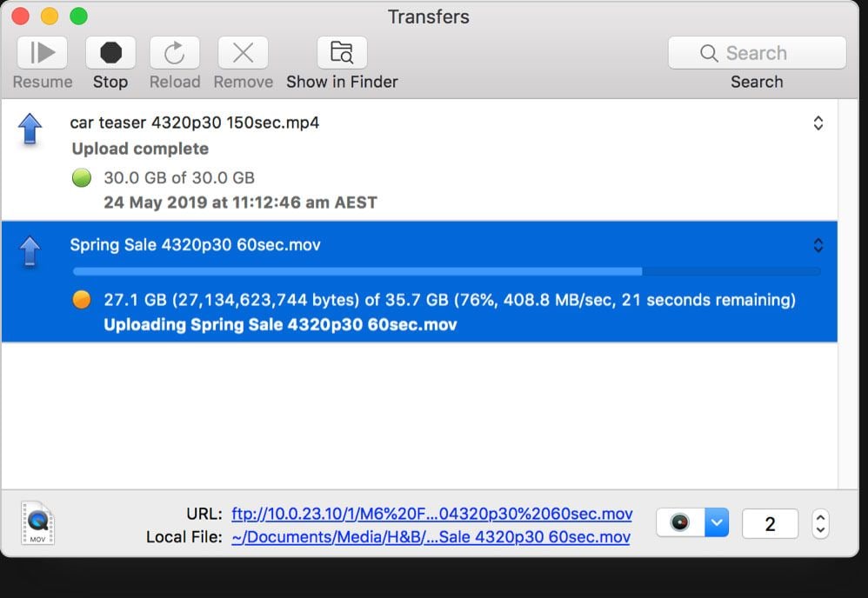Screen dimensions: 868x598
Task: Click the 'Upload complete' status text
Action: click(x=140, y=149)
